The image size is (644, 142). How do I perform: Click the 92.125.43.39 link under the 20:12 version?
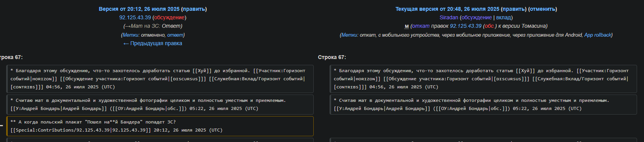135,17
